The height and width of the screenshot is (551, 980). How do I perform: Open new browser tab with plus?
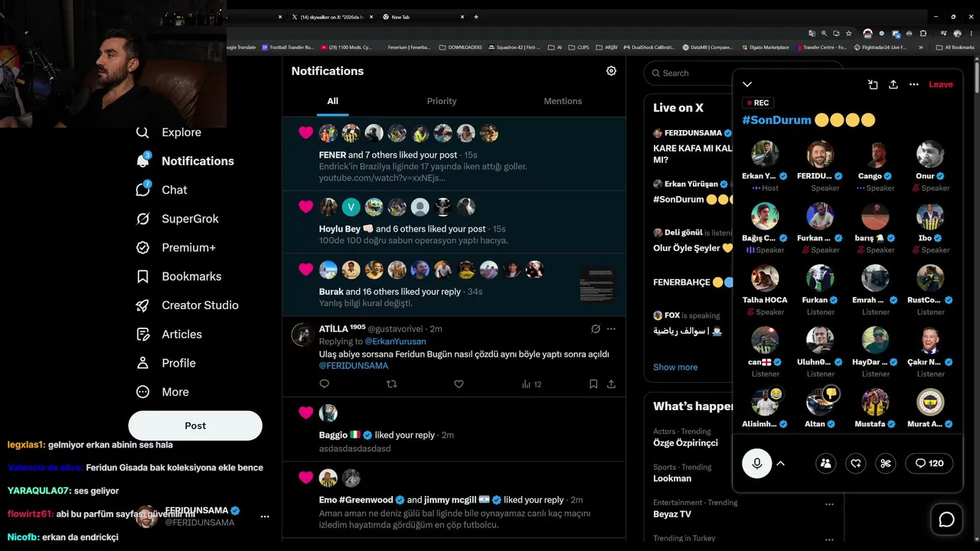point(476,17)
